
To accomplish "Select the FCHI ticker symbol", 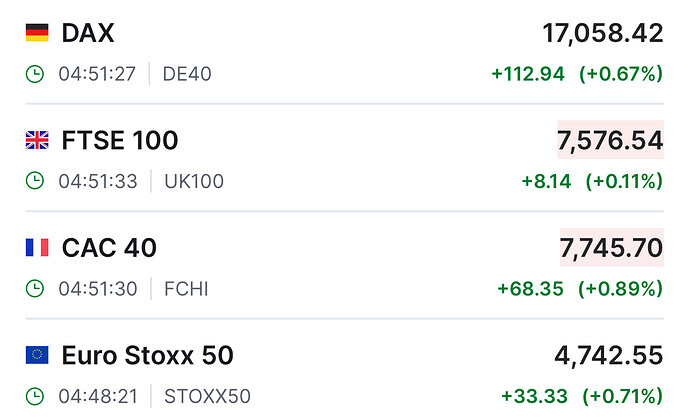I will click(186, 289).
